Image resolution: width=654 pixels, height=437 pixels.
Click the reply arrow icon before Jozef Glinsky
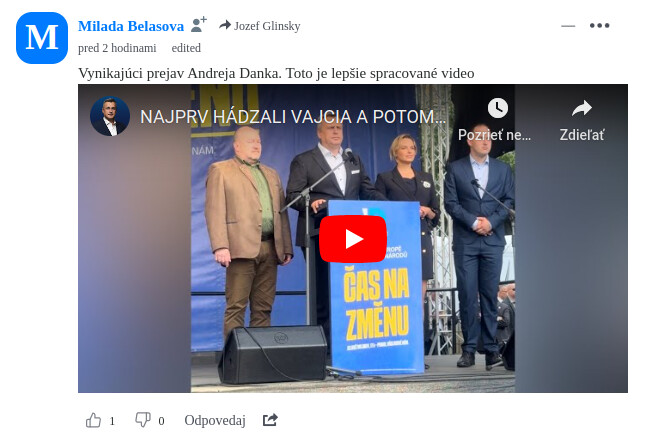tap(225, 25)
